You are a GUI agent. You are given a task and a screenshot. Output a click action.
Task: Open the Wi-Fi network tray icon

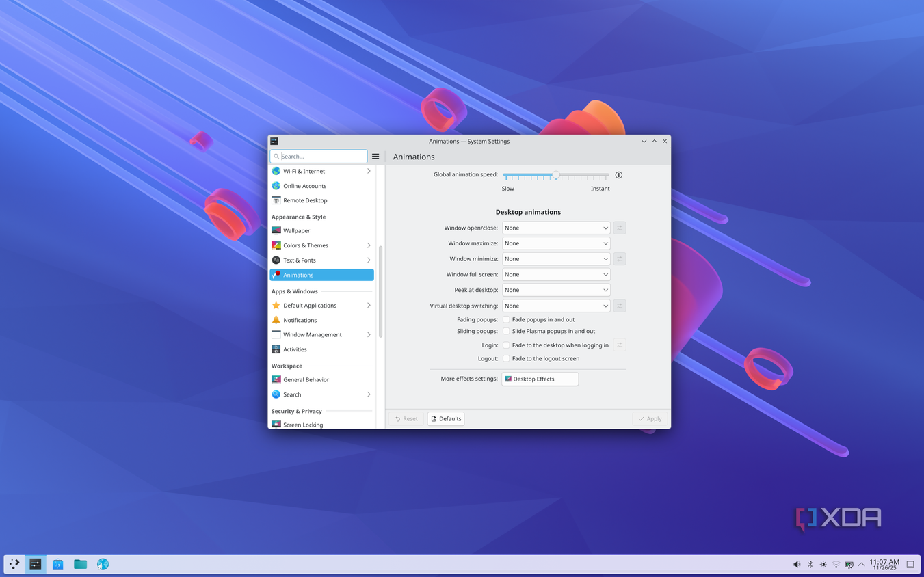click(x=836, y=565)
